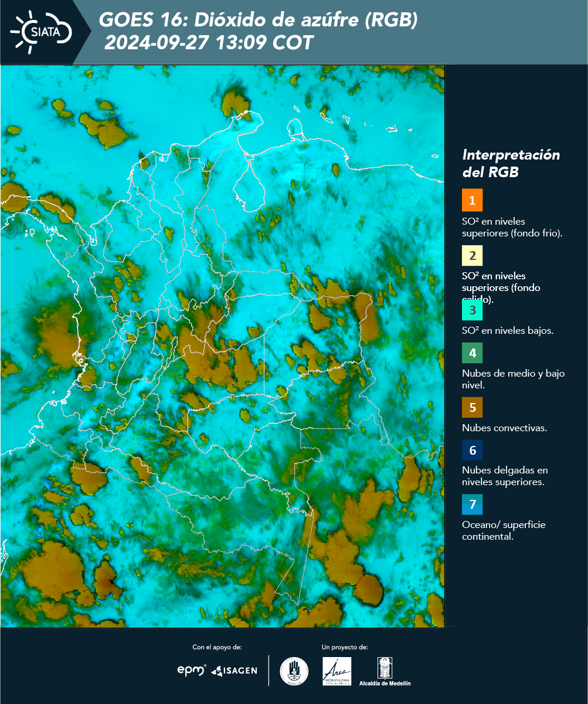This screenshot has height=704, width=588.
Task: Click the 'Nubes delgadas en niveles superiores' label
Action: pyautogui.click(x=505, y=476)
